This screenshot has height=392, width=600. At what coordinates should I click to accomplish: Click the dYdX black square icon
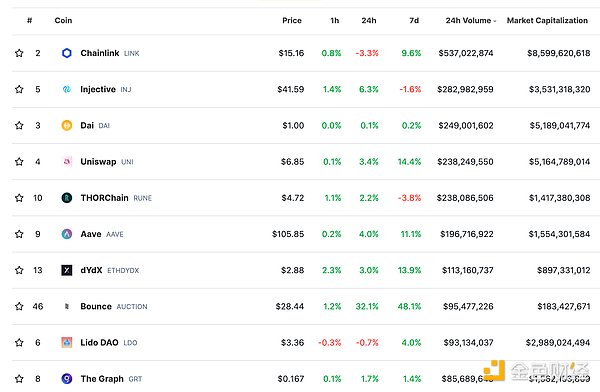click(x=67, y=270)
